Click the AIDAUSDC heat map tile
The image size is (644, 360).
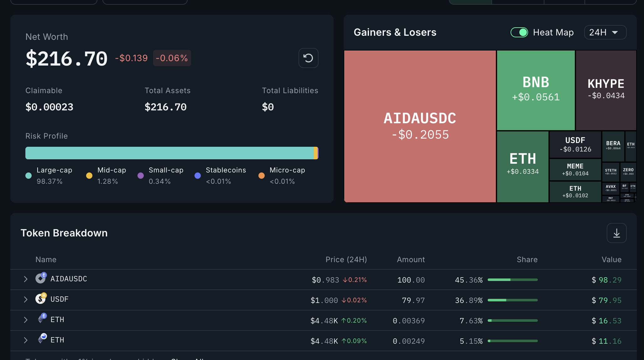420,126
